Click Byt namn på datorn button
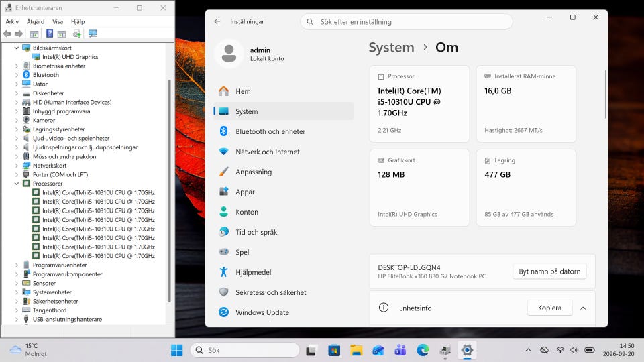644x362 pixels. 549,271
